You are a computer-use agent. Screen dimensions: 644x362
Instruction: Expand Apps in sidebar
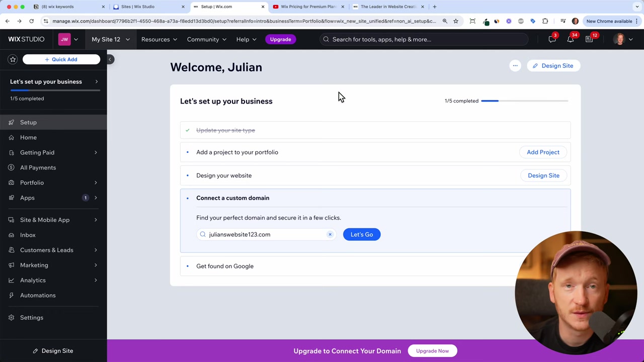96,198
